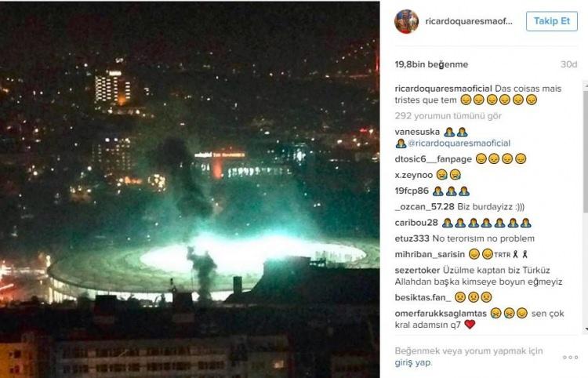Open ricardoquaresmaoficial profile avatar picture

click(x=406, y=21)
